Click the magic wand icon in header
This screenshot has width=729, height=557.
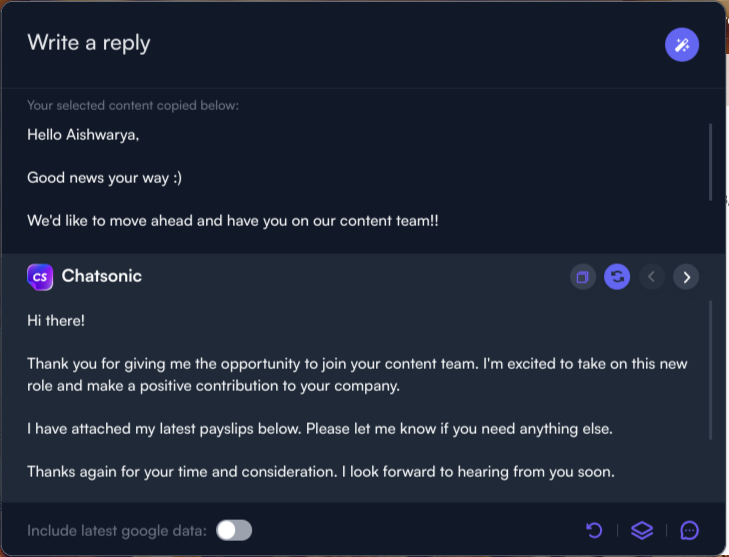pyautogui.click(x=682, y=44)
